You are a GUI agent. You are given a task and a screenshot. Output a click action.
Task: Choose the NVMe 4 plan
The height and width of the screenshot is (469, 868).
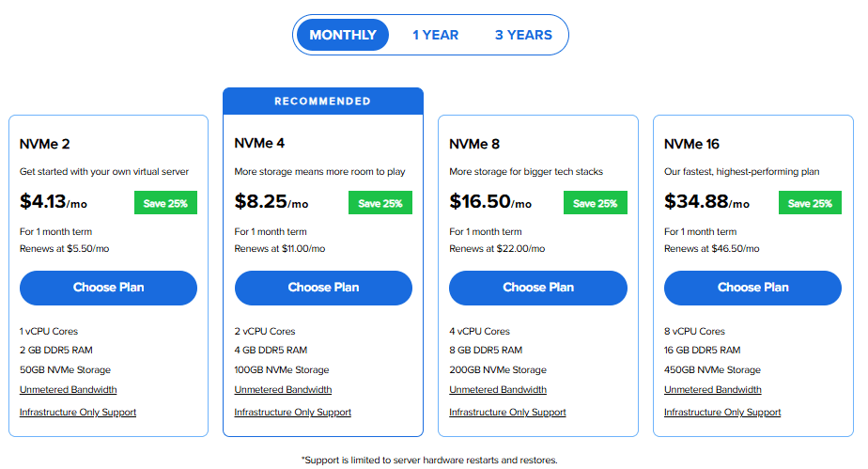(x=323, y=288)
